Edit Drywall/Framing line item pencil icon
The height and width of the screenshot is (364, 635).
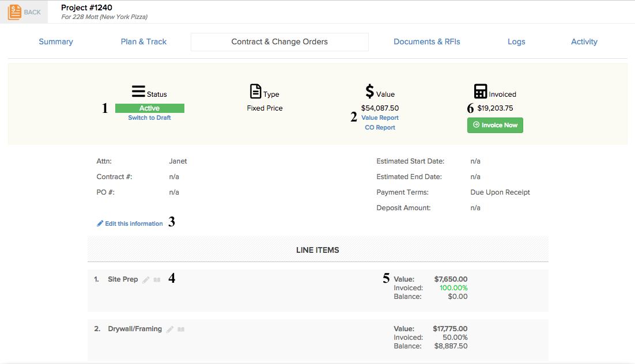tap(170, 329)
